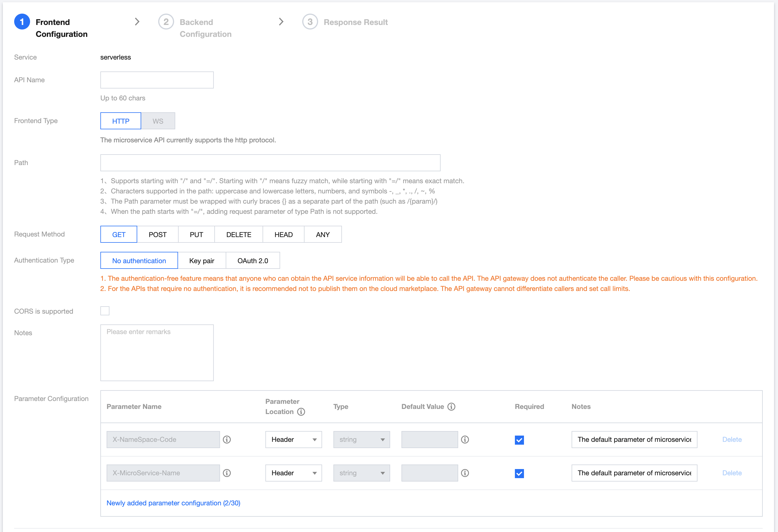Click step 2 Backend Configuration circle
The image size is (778, 532).
(166, 22)
